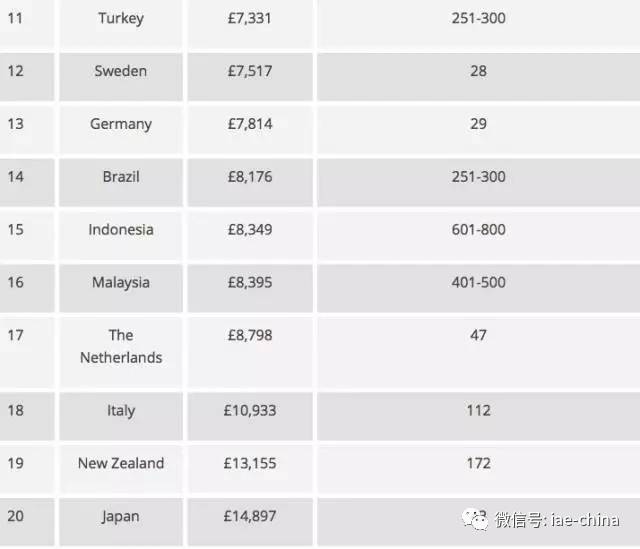Click the WeChat logo icon in watermark
The height and width of the screenshot is (549, 640).
click(x=475, y=520)
